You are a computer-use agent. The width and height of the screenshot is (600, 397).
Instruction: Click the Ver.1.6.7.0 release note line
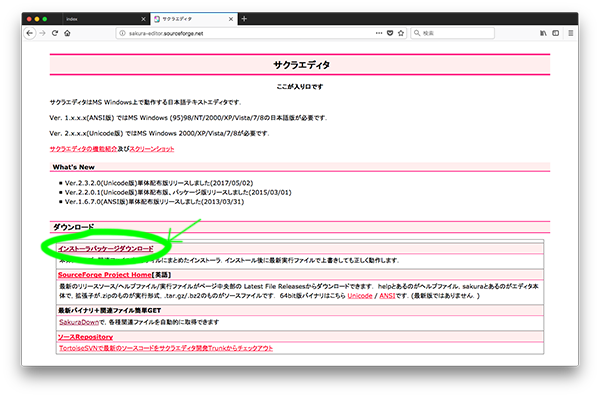pyautogui.click(x=154, y=202)
